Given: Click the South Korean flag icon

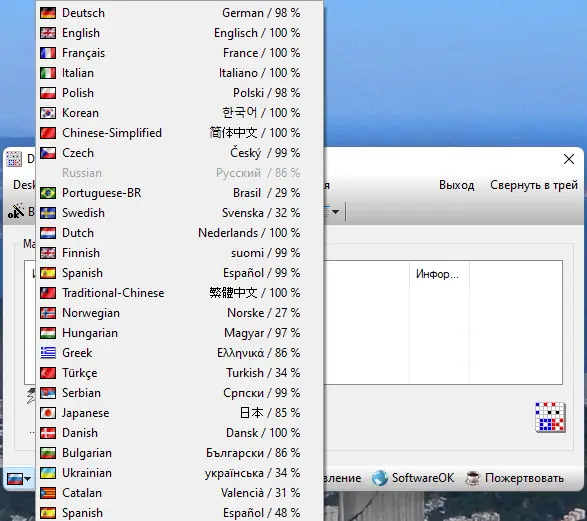Looking at the screenshot, I should pyautogui.click(x=48, y=113).
